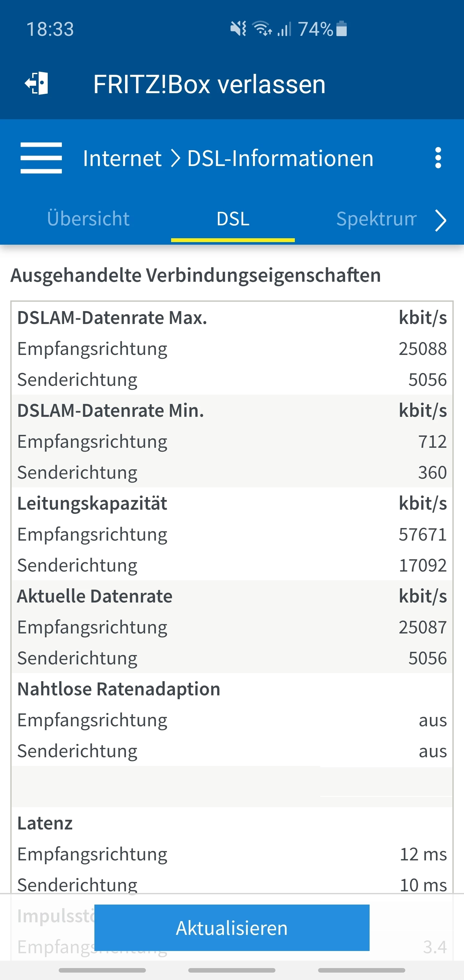Open the hamburger navigation menu

pyautogui.click(x=41, y=158)
